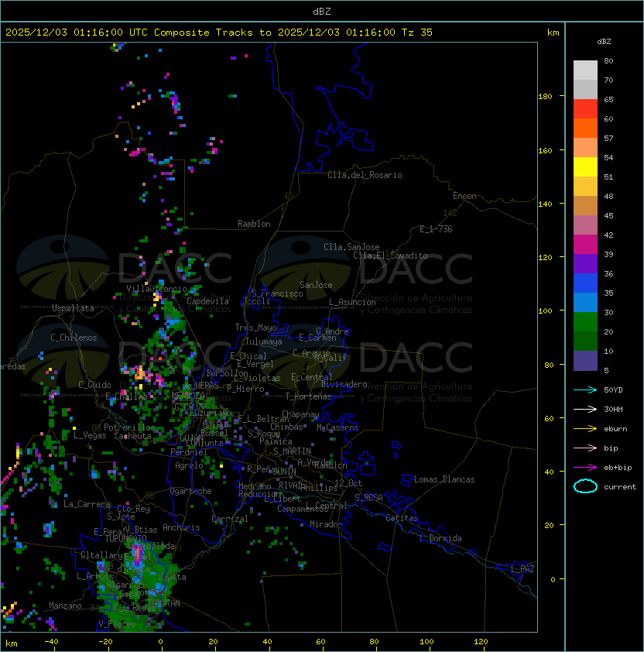Click the magenta eb+bip arrow in legend

tap(585, 468)
